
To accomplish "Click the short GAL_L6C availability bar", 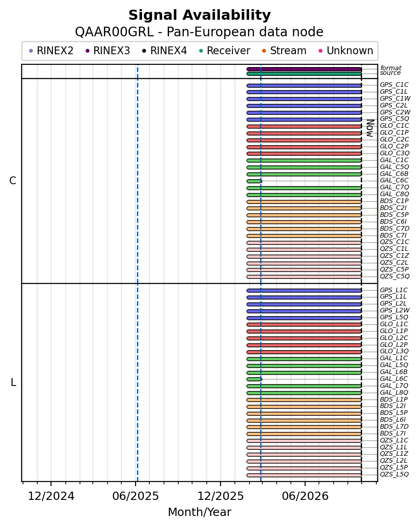I will coord(254,379).
